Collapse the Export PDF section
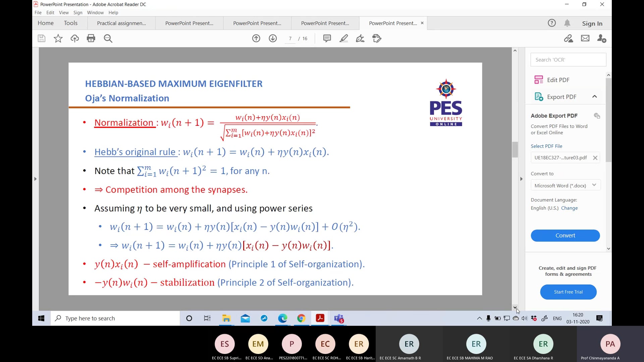Image resolution: width=644 pixels, height=362 pixels. pos(595,97)
